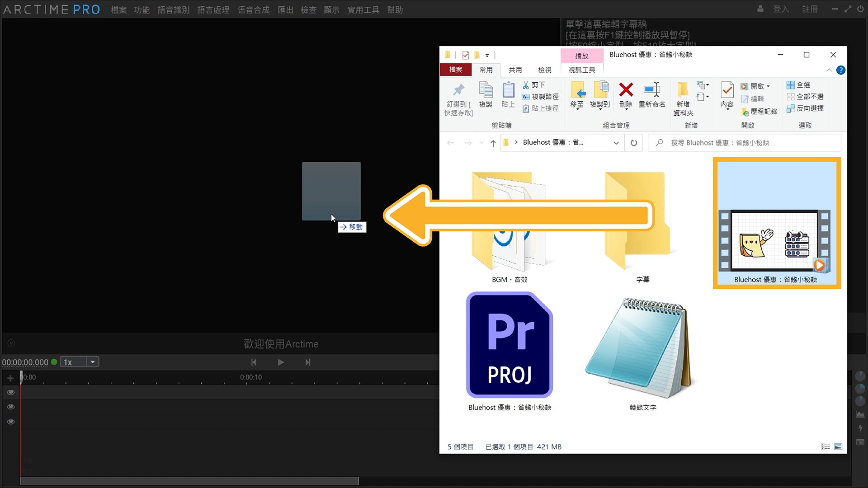Click the Rename icon in ribbon
Screen dimensions: 868x488
pyautogui.click(x=651, y=89)
